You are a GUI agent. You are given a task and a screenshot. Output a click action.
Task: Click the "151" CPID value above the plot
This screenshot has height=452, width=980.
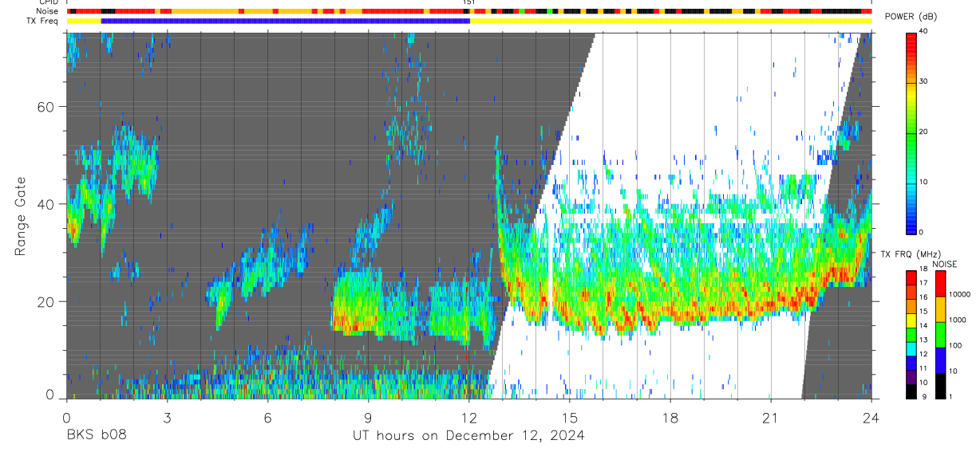coord(469,2)
